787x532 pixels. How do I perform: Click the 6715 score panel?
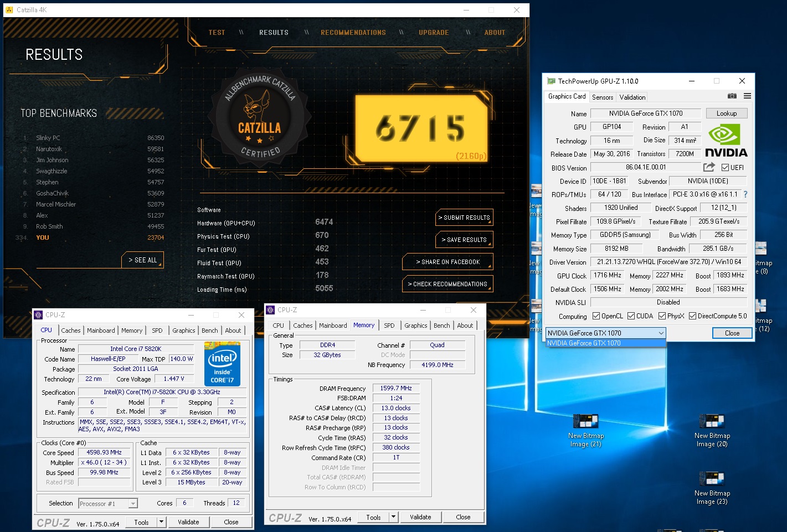[421, 128]
